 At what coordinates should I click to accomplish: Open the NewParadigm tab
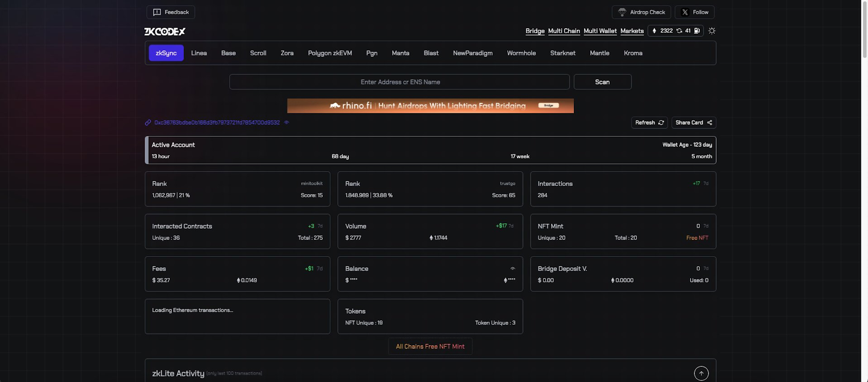473,53
